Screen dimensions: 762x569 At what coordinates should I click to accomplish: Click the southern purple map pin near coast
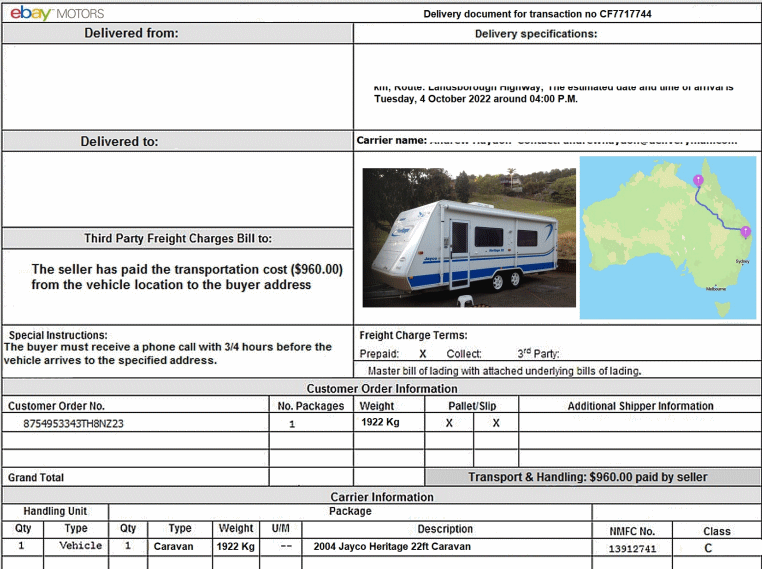tap(745, 232)
